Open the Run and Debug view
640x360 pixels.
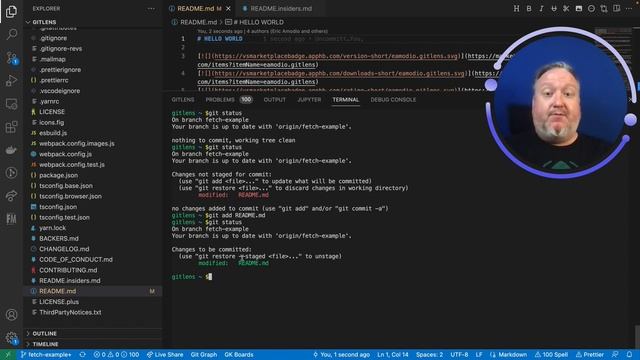tap(11, 80)
